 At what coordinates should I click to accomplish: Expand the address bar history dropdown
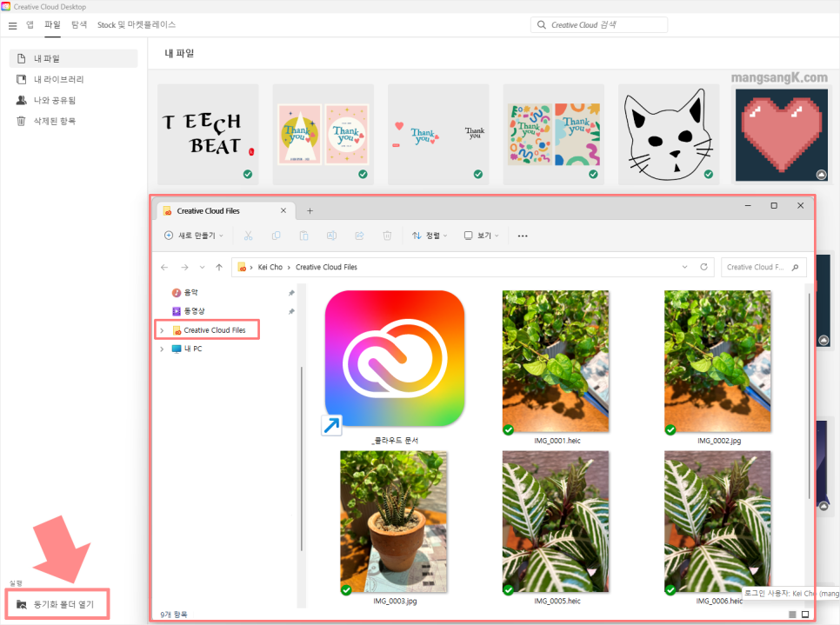[x=684, y=267]
